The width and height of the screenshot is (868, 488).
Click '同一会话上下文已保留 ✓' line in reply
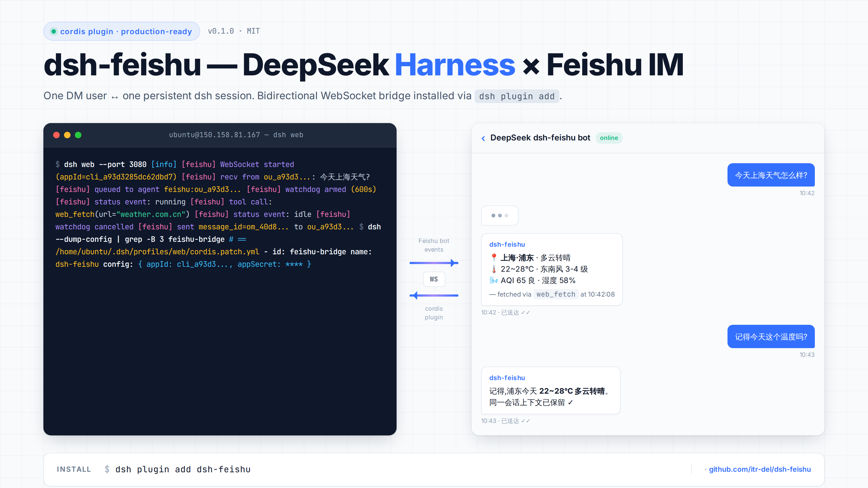tap(531, 402)
